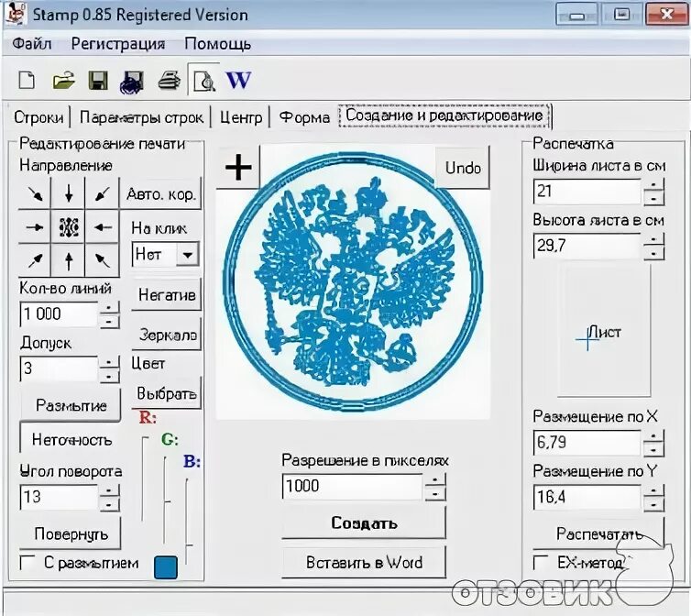Increase Разрешение в пикселях value

pyautogui.click(x=435, y=479)
